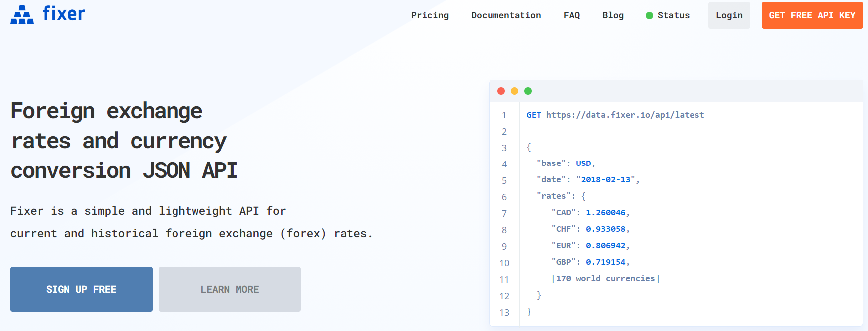Viewport: 868px width, 331px height.
Task: Click the fixer brand name text
Action: pos(64,14)
